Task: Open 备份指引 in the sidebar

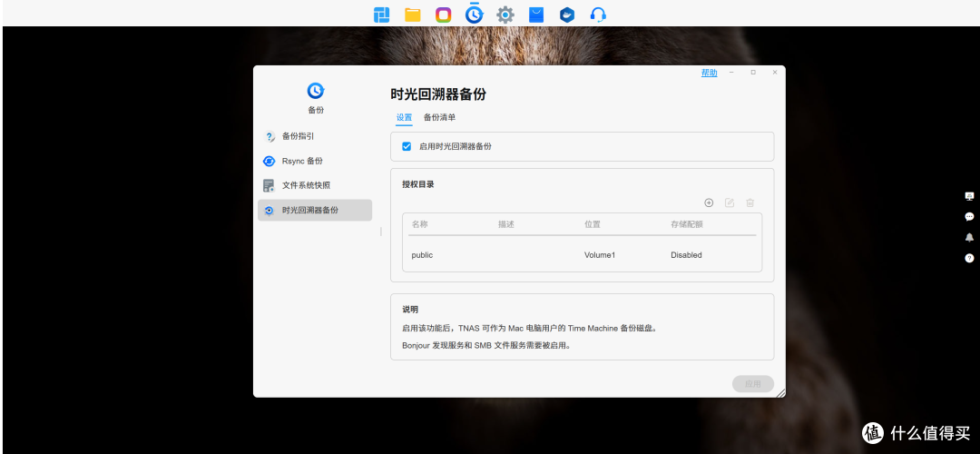Action: tap(315, 136)
